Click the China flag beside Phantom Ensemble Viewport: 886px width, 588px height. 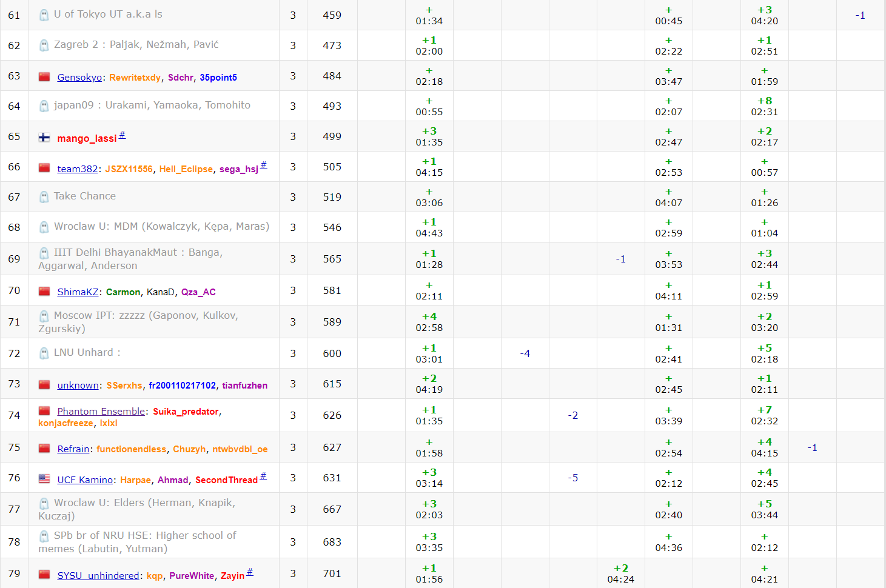pos(44,411)
